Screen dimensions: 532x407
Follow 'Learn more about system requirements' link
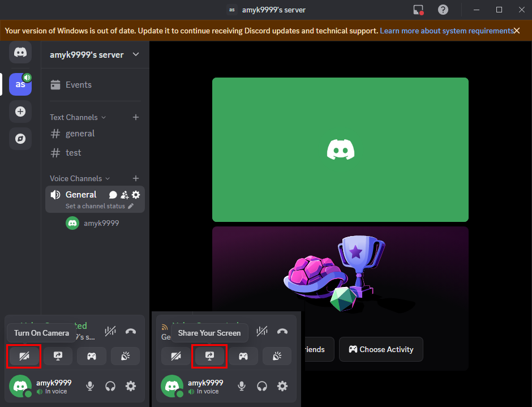pos(447,31)
